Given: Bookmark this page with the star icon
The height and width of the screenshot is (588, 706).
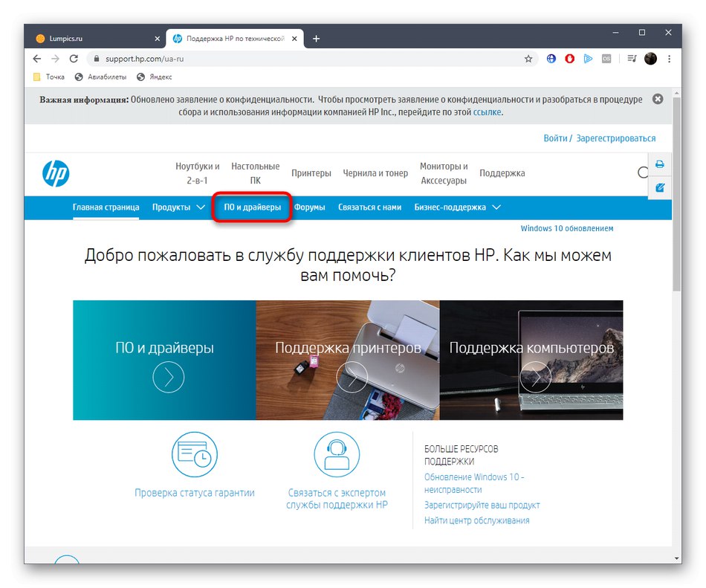Looking at the screenshot, I should pyautogui.click(x=528, y=59).
